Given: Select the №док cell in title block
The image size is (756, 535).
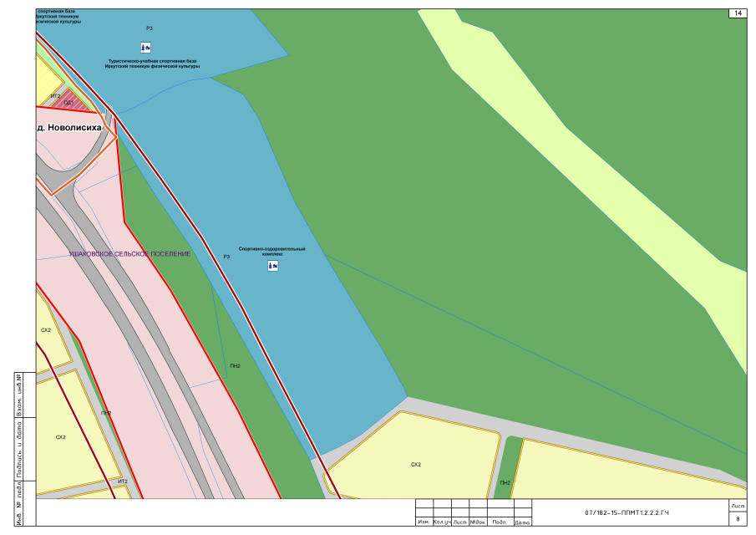Looking at the screenshot, I should click(478, 522).
